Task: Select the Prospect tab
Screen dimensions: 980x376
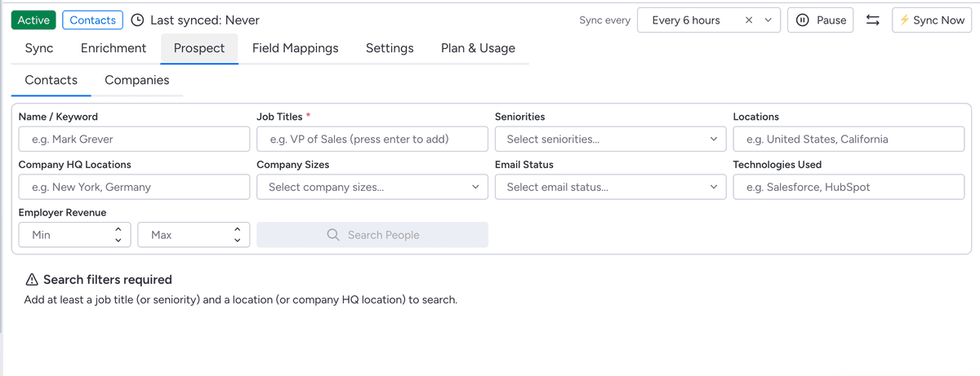Action: pyautogui.click(x=199, y=48)
